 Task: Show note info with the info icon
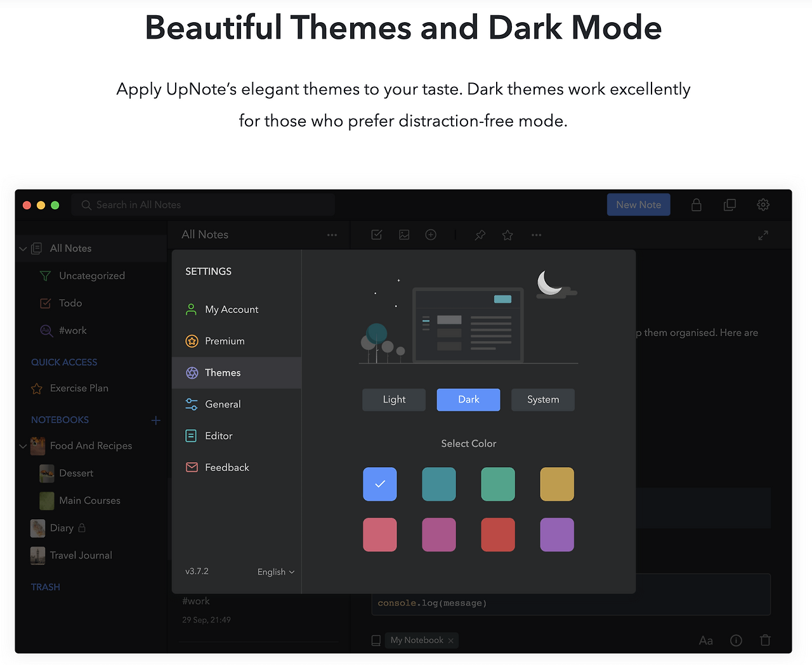736,640
